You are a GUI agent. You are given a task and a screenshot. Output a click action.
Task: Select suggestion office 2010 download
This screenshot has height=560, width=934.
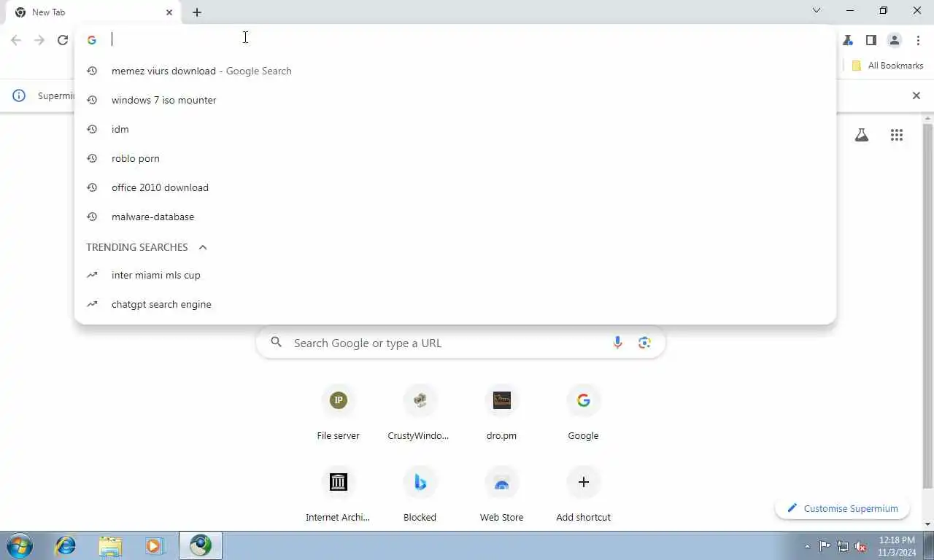click(455, 187)
